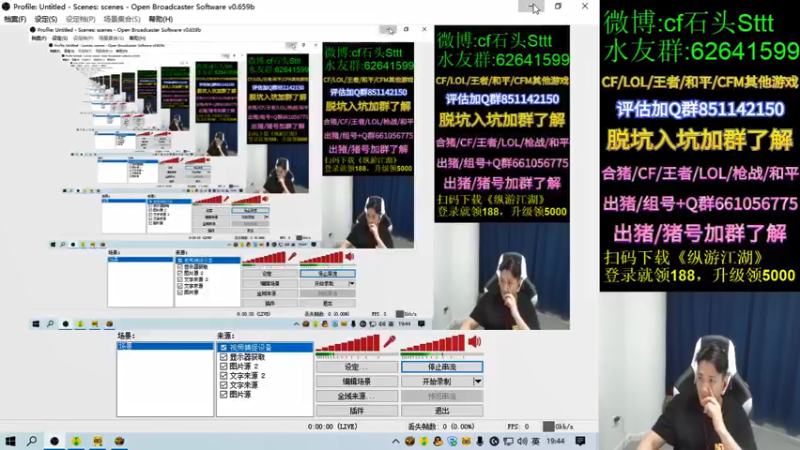This screenshot has height=450, width=800.
Task: Select the 显示器获取 source row name
Action: (x=247, y=357)
